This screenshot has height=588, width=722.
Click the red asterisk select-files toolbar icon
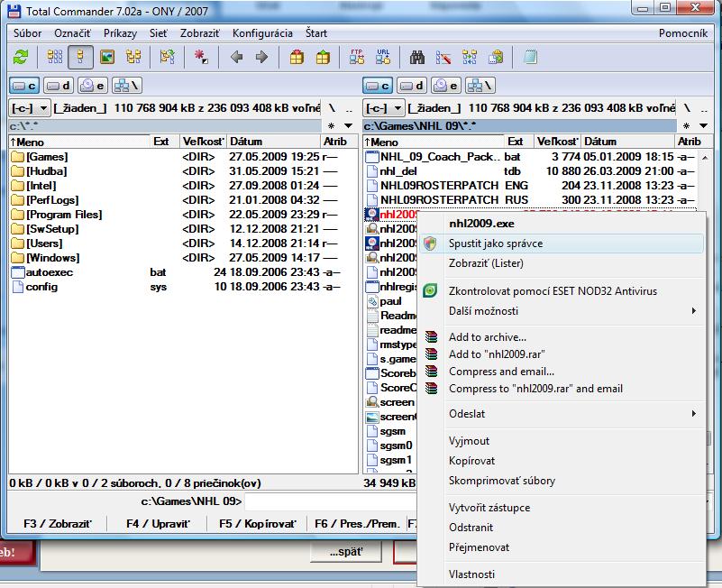click(x=201, y=57)
